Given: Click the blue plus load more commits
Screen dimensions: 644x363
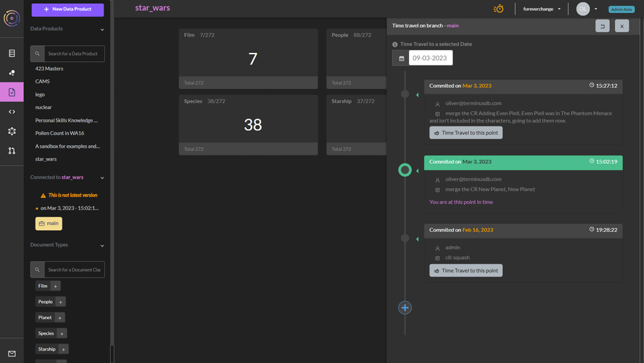Looking at the screenshot, I should coord(405,308).
